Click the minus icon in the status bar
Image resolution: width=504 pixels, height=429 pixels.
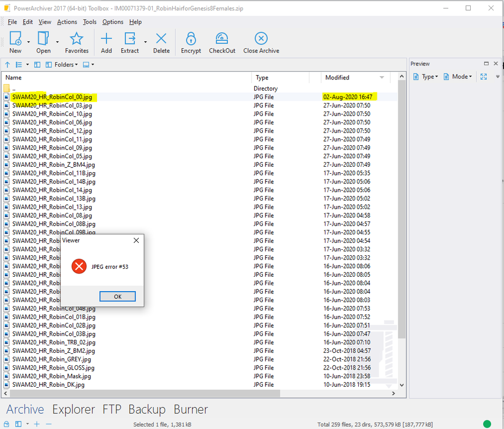click(x=49, y=424)
